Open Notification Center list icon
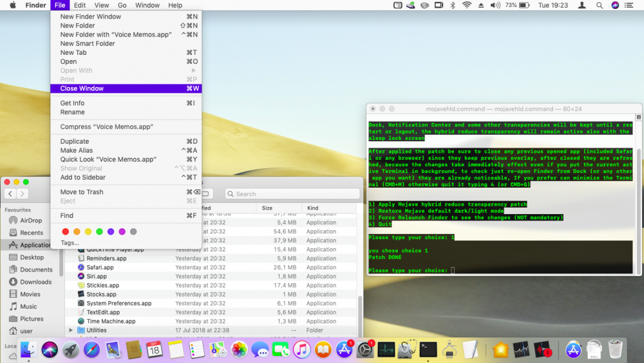644x363 pixels. pyautogui.click(x=629, y=5)
